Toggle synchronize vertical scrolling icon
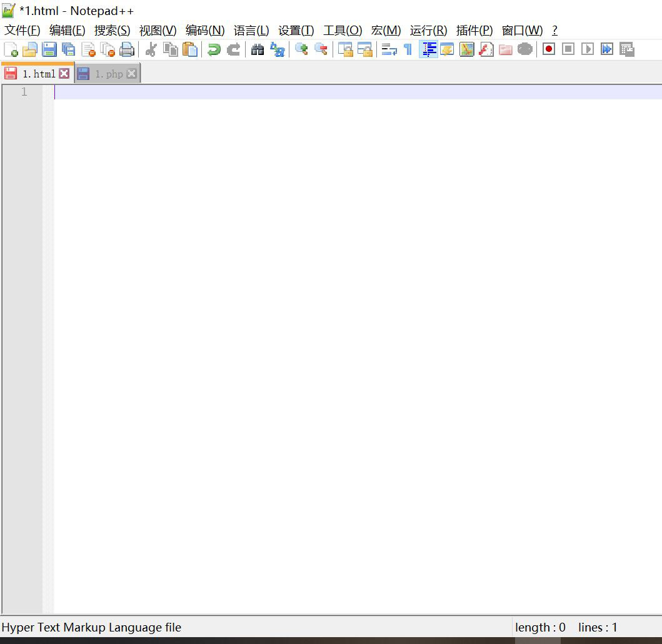 click(345, 50)
